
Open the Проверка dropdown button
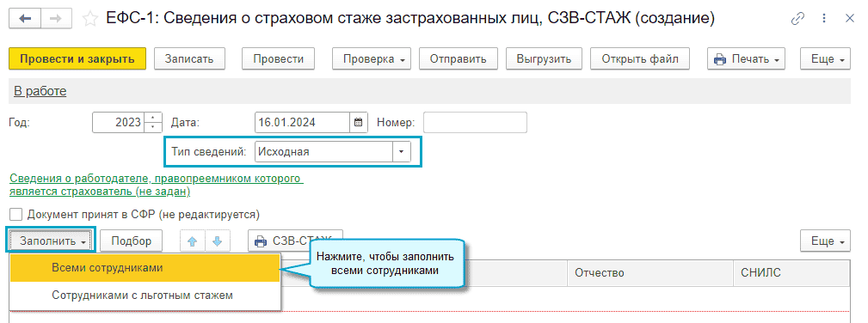tap(372, 58)
